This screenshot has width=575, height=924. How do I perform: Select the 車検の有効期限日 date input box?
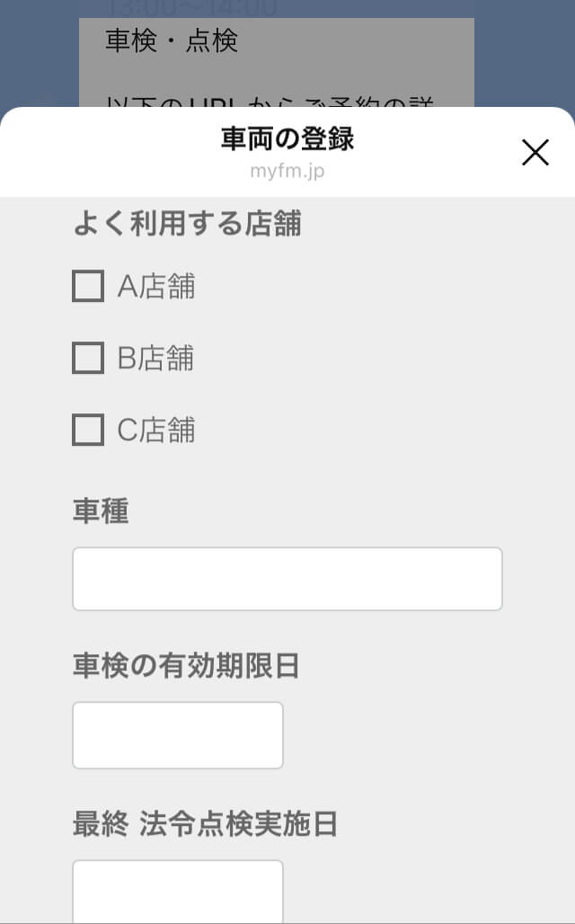(x=178, y=735)
